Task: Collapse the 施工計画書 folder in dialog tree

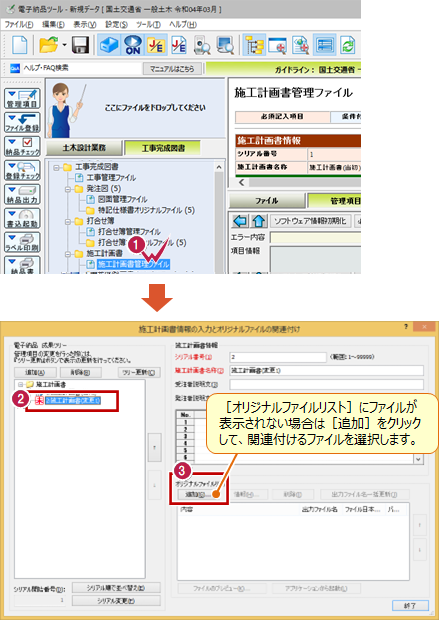Action: pyautogui.click(x=19, y=384)
